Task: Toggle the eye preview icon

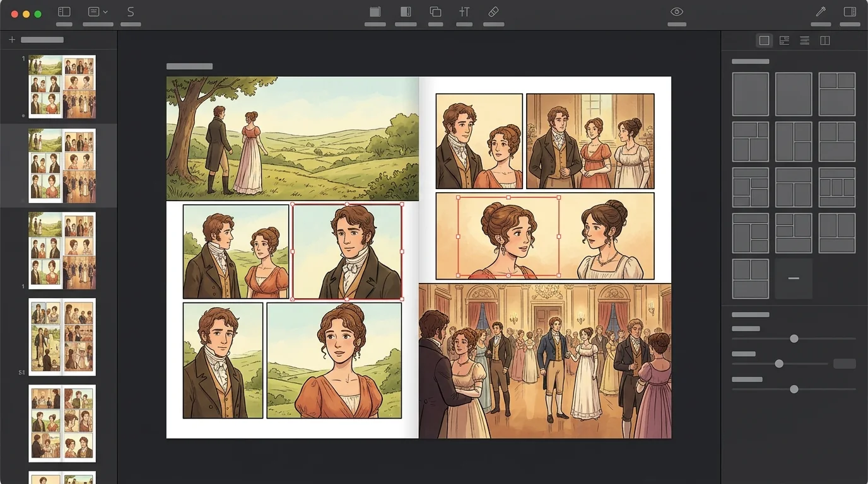Action: tap(677, 11)
